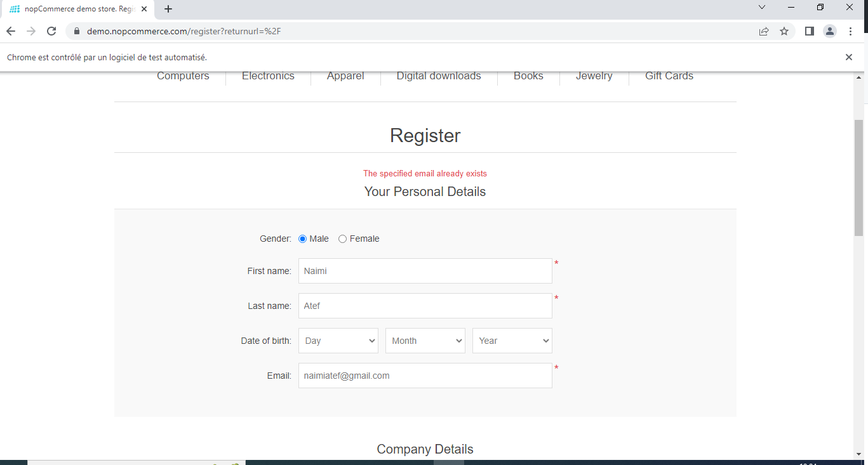Browse the Jewelry category
This screenshot has height=465, width=868.
point(594,75)
